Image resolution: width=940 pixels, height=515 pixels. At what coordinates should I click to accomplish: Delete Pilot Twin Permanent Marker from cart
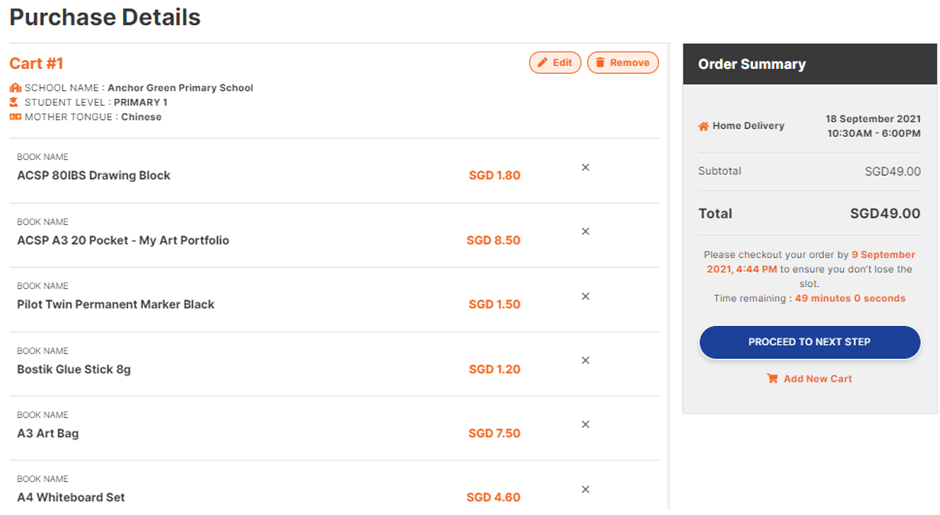coord(586,296)
